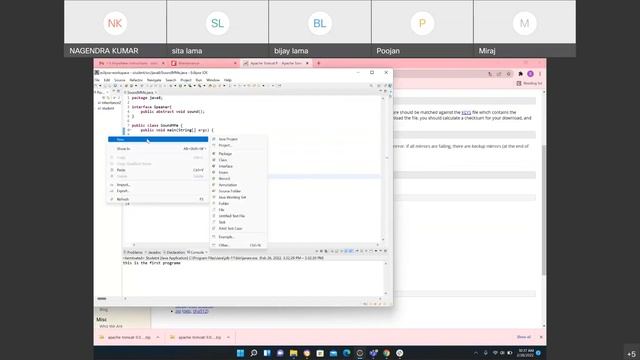This screenshot has height=360, width=640.
Task: Open Eclipse File menu
Action: 98,80
